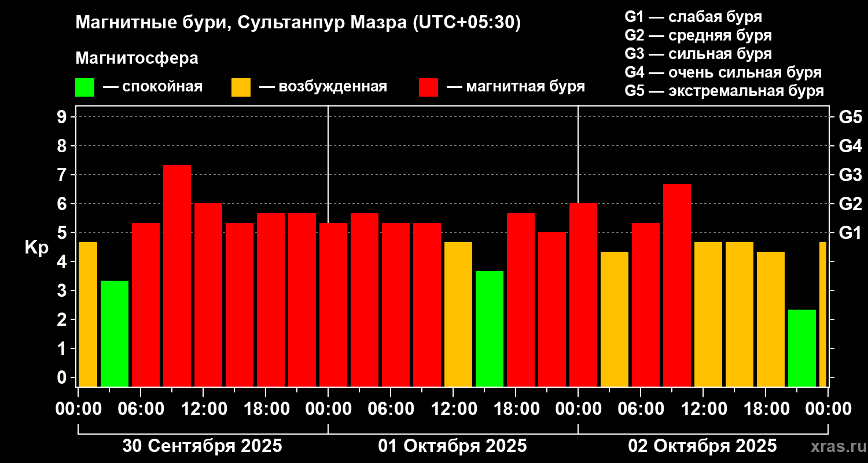868x463 pixels.
Task: Click the '30 Сентября 2025' date label
Action: pyautogui.click(x=203, y=446)
